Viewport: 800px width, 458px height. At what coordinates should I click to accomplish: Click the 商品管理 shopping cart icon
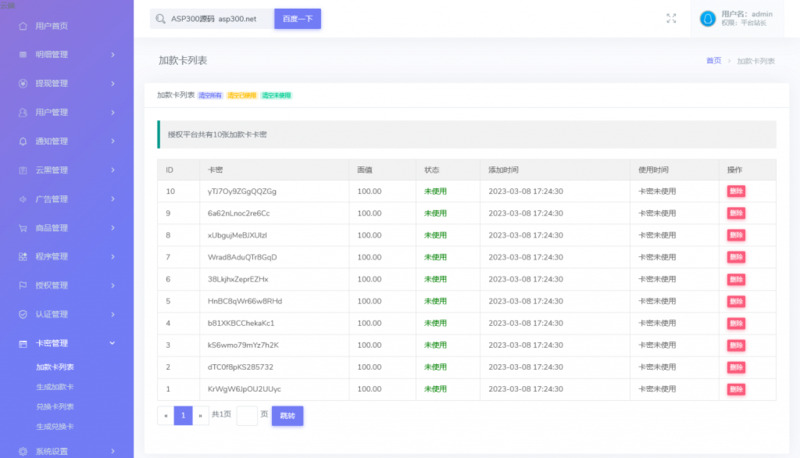coord(23,228)
